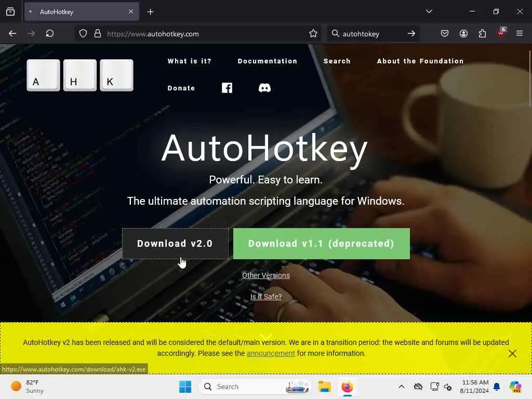The width and height of the screenshot is (532, 399).
Task: Click the AHK keys logo
Action: click(80, 75)
